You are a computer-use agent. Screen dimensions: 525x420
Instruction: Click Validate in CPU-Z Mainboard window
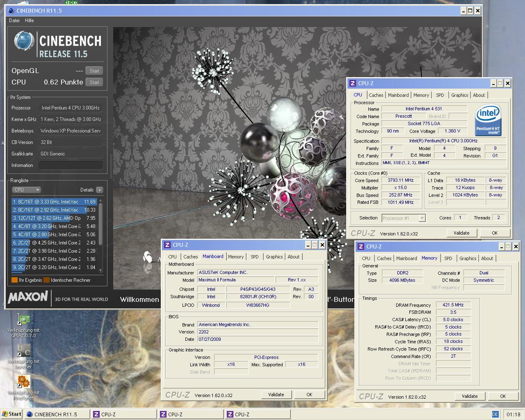pyautogui.click(x=276, y=395)
